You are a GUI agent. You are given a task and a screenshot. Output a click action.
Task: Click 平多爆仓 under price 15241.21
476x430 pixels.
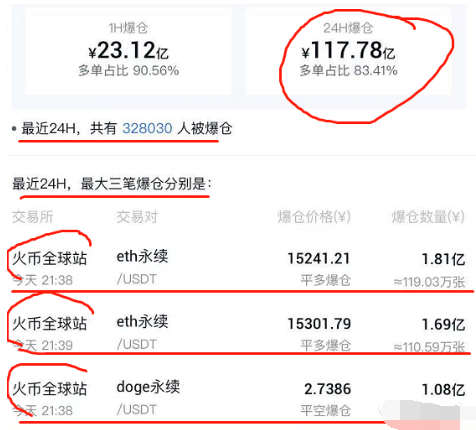click(x=326, y=280)
